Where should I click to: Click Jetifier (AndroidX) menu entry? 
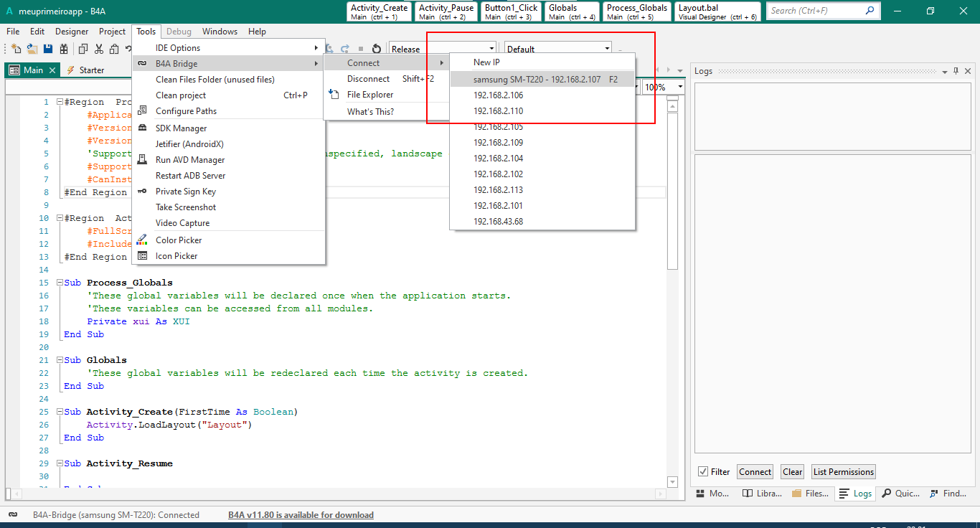[229, 144]
